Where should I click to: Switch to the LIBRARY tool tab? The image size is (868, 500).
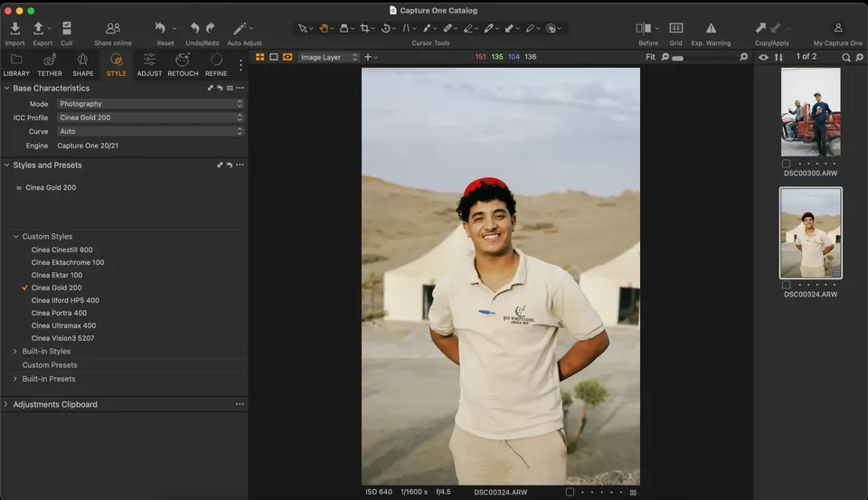(x=16, y=65)
